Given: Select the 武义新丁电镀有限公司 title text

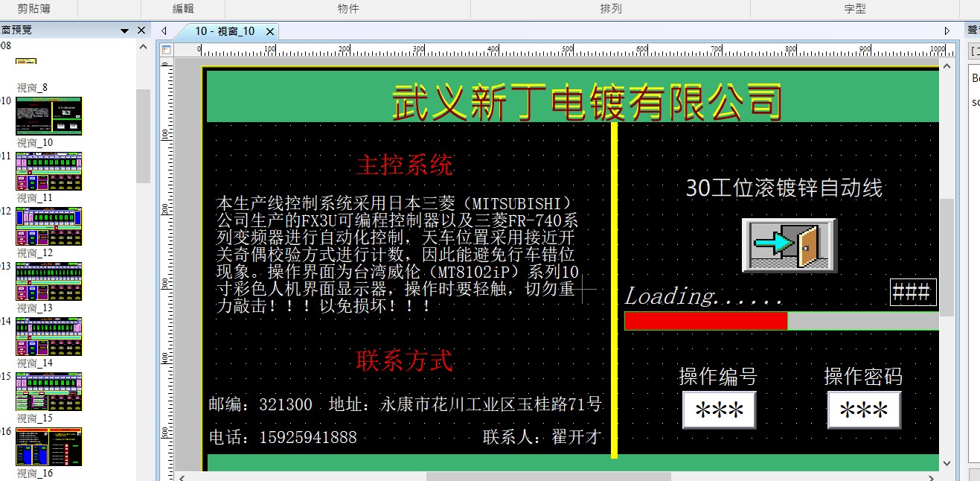Looking at the screenshot, I should point(586,101).
